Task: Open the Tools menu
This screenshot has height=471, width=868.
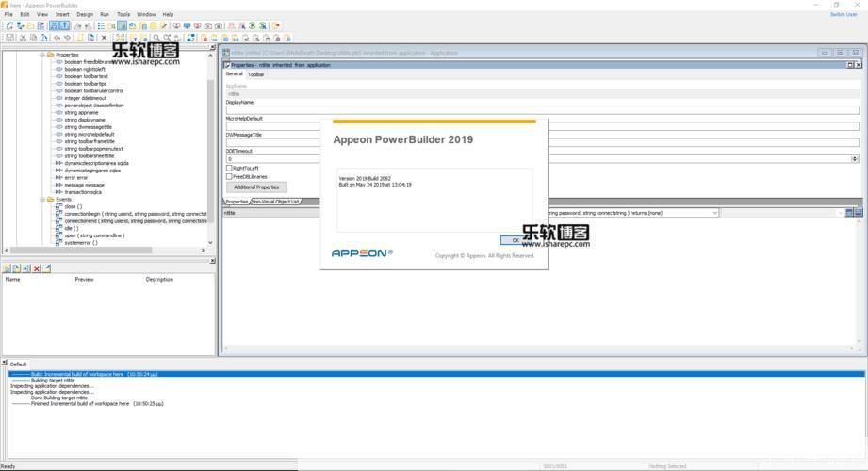Action: [x=123, y=14]
